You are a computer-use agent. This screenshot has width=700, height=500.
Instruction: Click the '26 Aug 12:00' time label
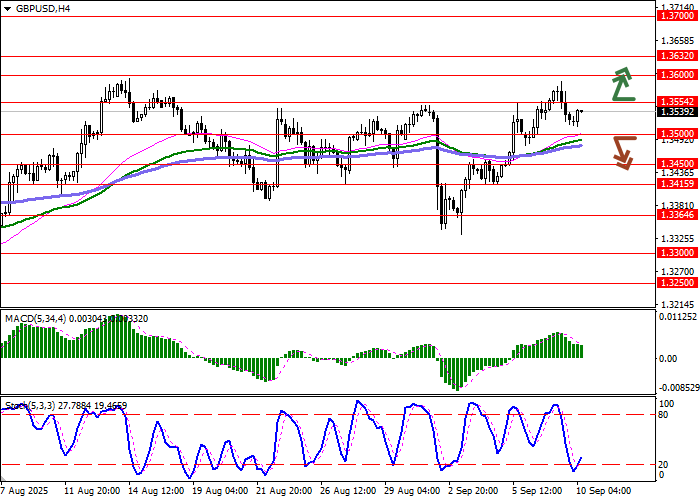(349, 491)
